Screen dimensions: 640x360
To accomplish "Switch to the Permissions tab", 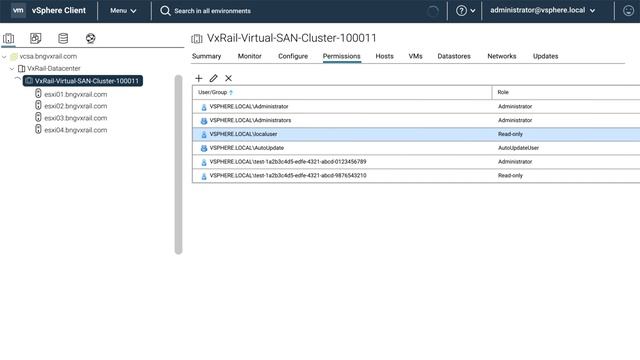I will coord(342,56).
